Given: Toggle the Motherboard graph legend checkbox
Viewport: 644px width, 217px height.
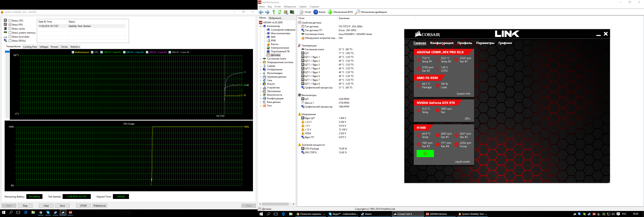Looking at the screenshot, I should pos(73,52).
